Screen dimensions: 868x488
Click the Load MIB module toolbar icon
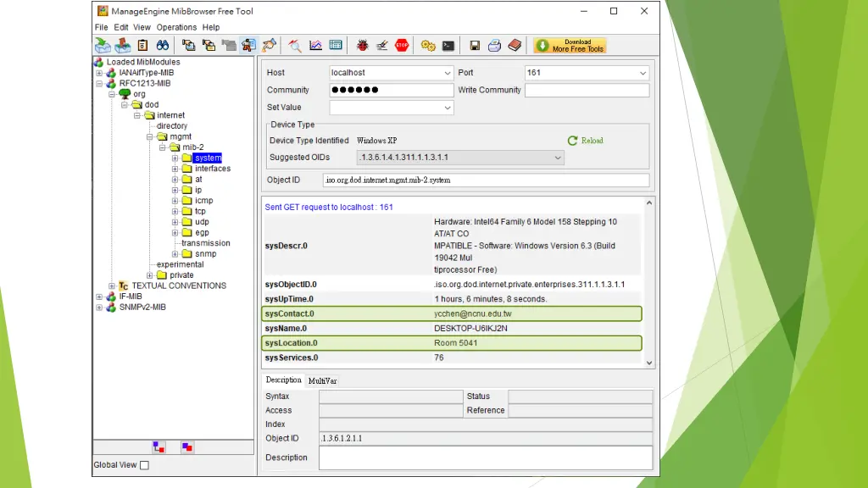(x=103, y=46)
